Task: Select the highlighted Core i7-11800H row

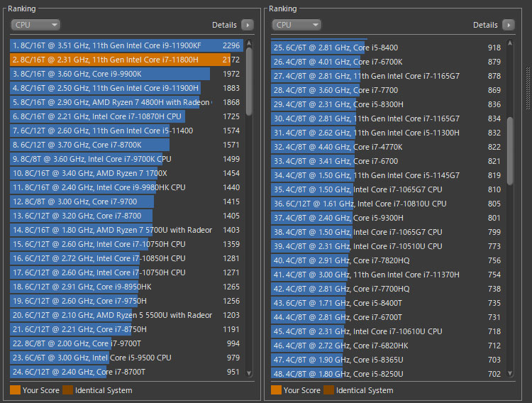Action: 126,60
